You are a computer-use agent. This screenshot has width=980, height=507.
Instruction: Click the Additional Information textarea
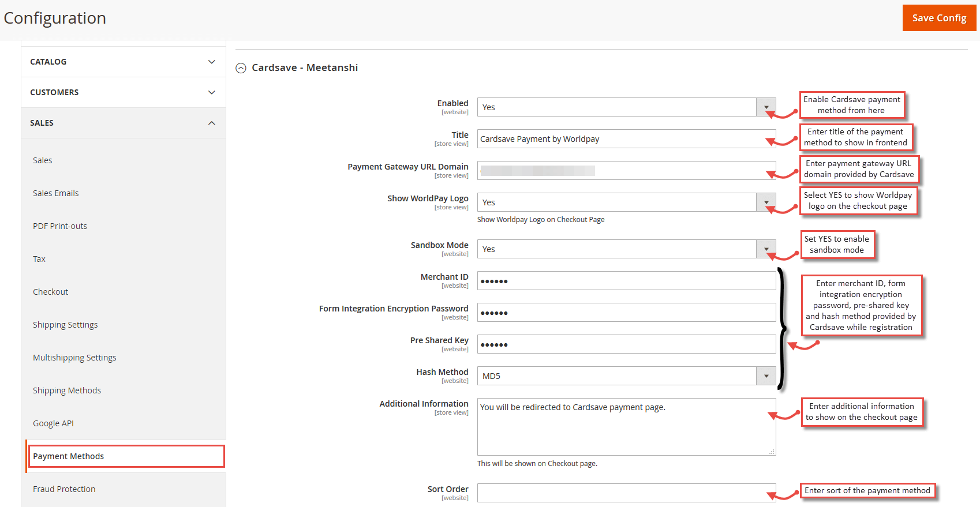626,427
